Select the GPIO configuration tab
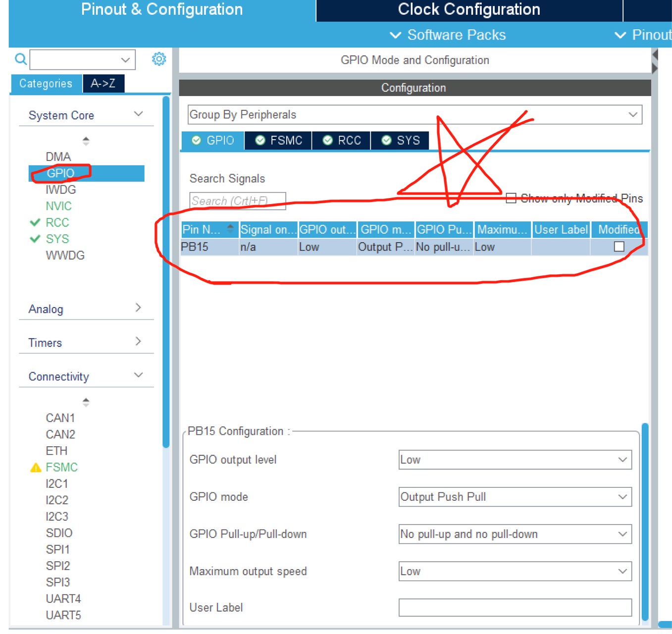The height and width of the screenshot is (634, 672). point(213,140)
